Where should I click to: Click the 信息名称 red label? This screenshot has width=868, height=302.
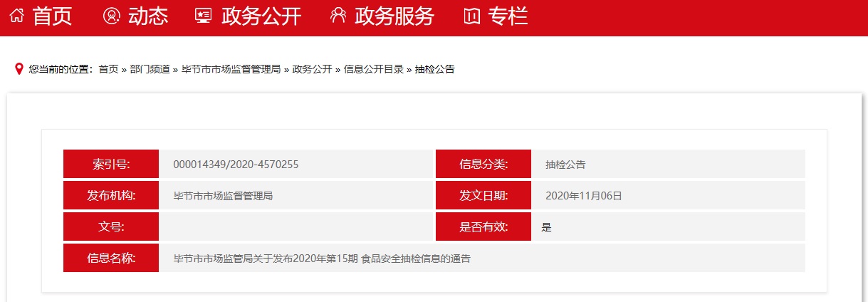pos(111,258)
